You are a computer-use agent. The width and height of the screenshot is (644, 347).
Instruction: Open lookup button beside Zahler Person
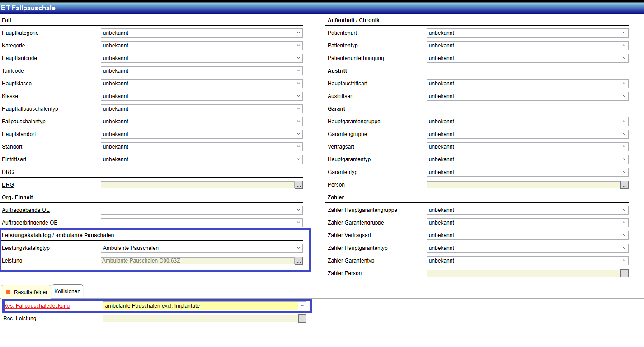(625, 273)
